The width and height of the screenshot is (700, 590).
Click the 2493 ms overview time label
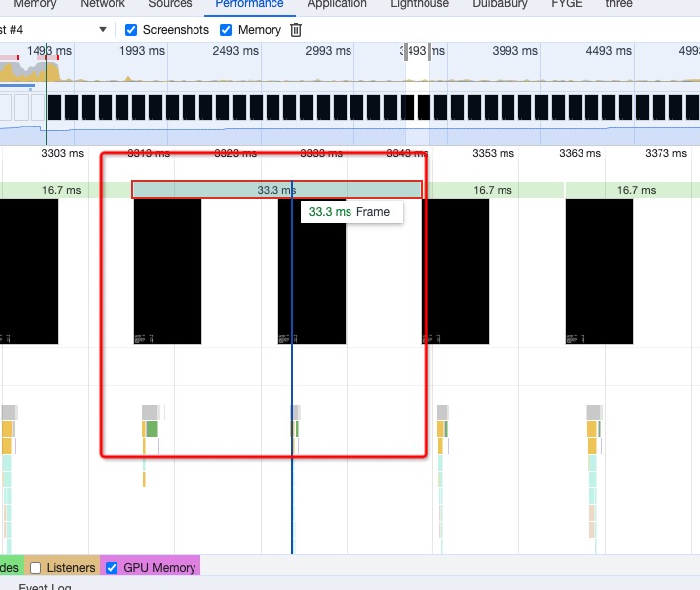235,51
